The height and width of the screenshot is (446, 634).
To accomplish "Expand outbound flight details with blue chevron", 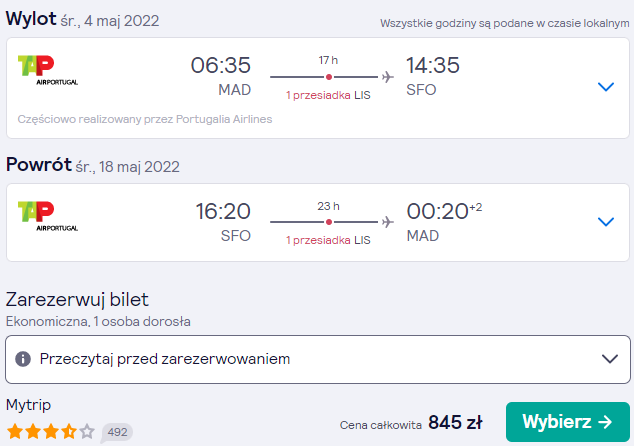I will click(606, 87).
